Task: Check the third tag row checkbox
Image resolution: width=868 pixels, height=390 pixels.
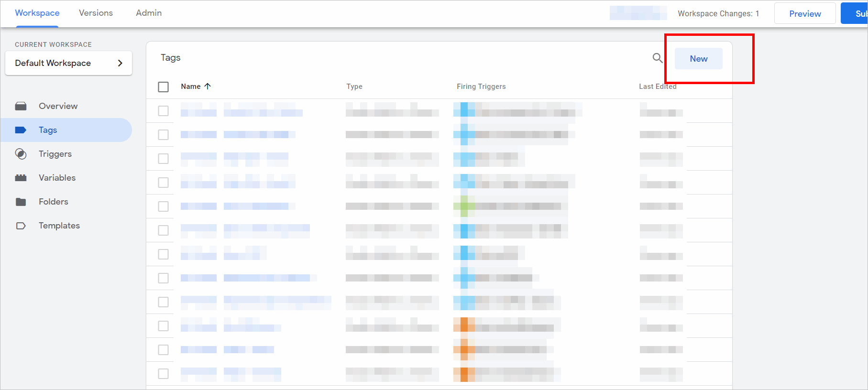Action: coord(164,159)
